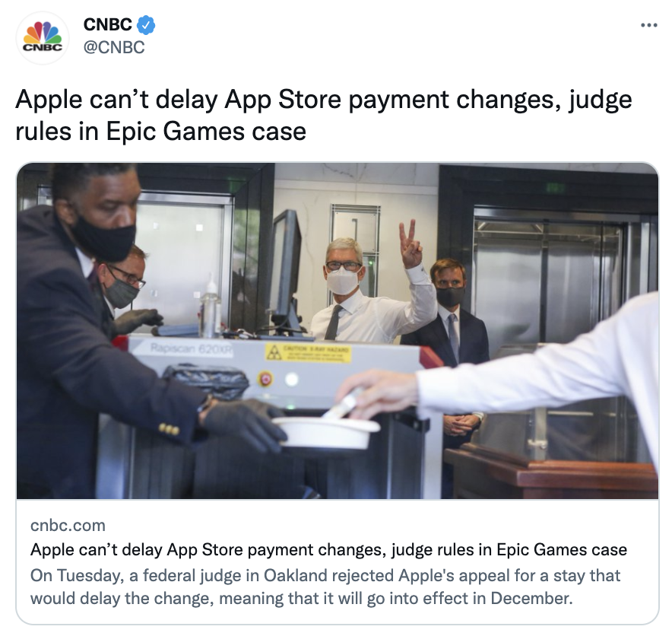Click the computer monitor in the photo
This screenshot has height=636, width=672.
pos(286,270)
